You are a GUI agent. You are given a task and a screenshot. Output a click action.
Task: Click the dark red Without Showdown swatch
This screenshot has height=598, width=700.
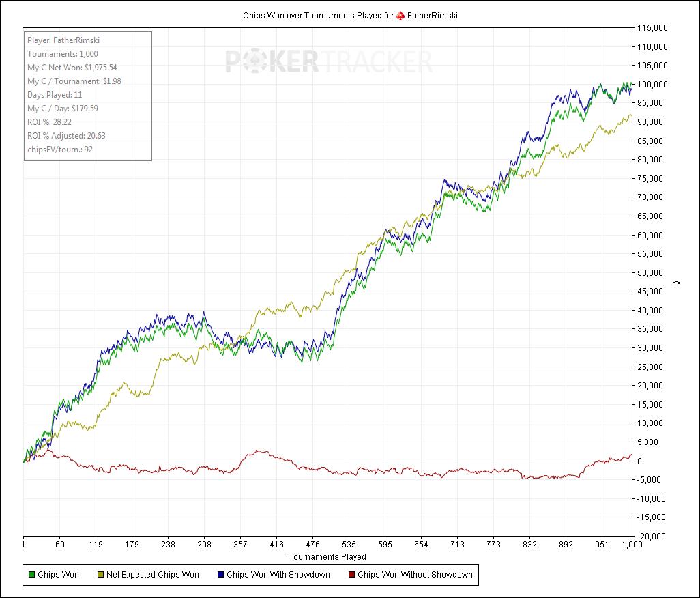[351, 575]
